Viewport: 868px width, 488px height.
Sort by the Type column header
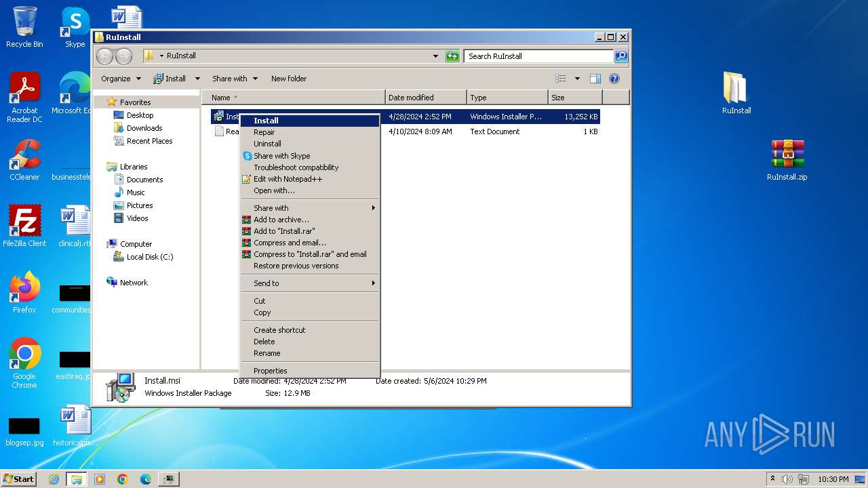[507, 98]
